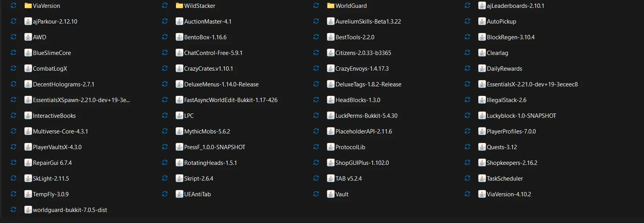Click the sync status icon beside InteractiveBooks
644x223 pixels.
[14, 115]
